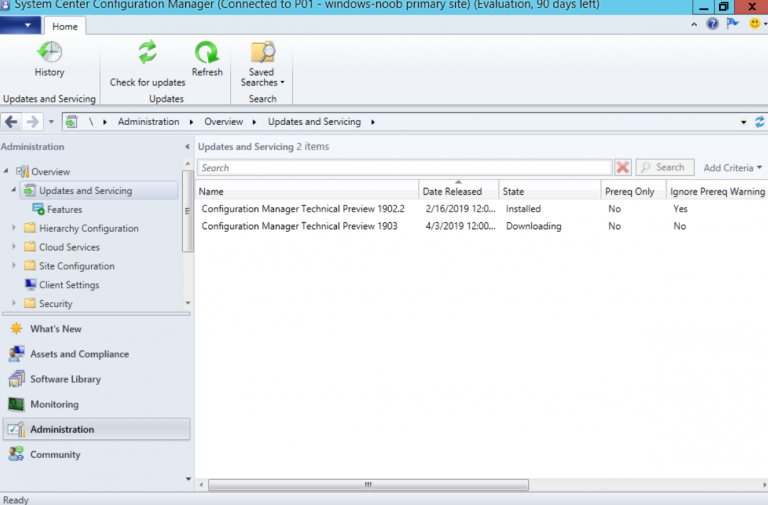Image resolution: width=768 pixels, height=505 pixels.
Task: Sort by the Name column header
Action: [x=307, y=192]
